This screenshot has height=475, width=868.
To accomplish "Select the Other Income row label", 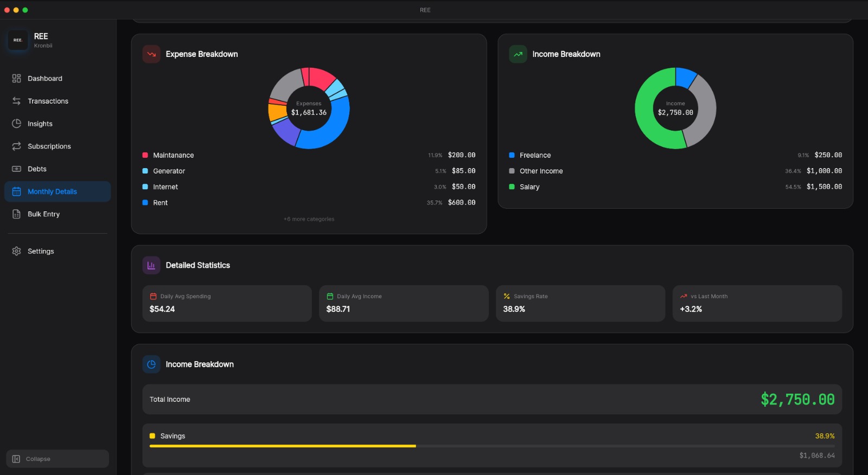I will (x=541, y=171).
